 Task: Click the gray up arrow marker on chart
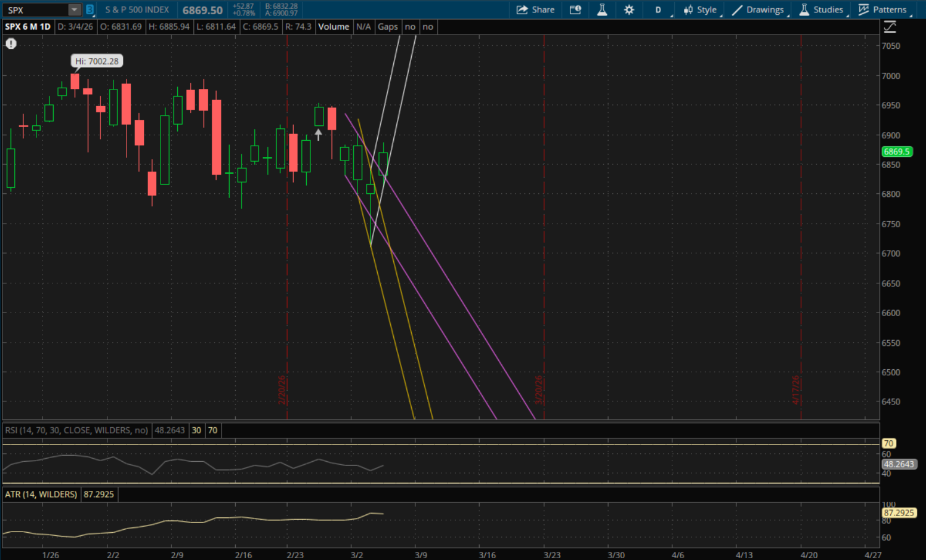[319, 134]
